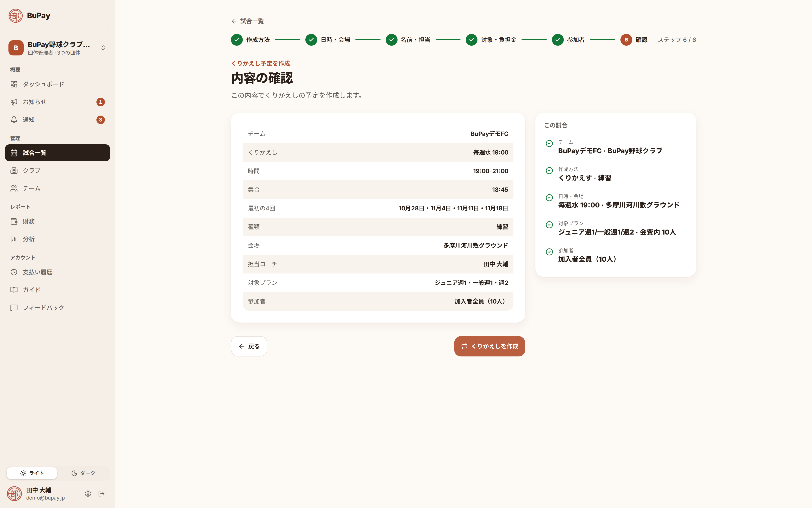Open settings via the gear icon
Viewport: 812px width, 508px height.
coord(88,494)
